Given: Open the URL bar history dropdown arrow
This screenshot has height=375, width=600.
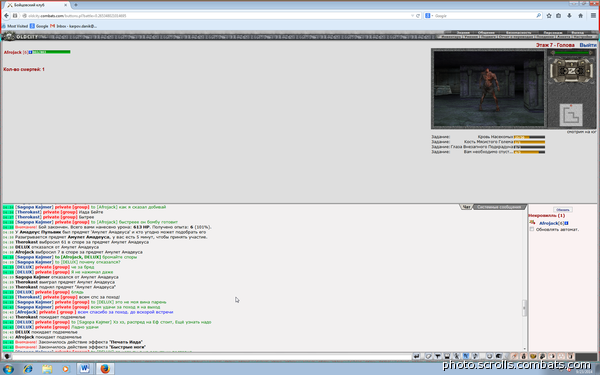Looking at the screenshot, I should tap(412, 16).
